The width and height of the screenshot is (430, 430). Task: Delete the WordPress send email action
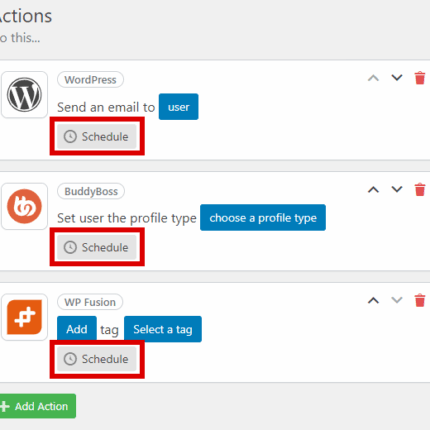pyautogui.click(x=420, y=78)
